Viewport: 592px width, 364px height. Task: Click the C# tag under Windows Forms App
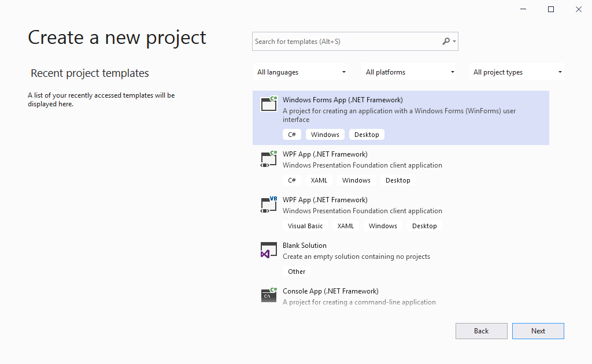292,135
